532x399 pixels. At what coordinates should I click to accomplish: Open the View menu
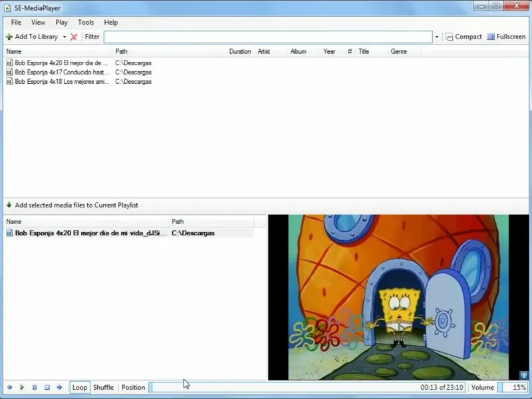point(38,23)
